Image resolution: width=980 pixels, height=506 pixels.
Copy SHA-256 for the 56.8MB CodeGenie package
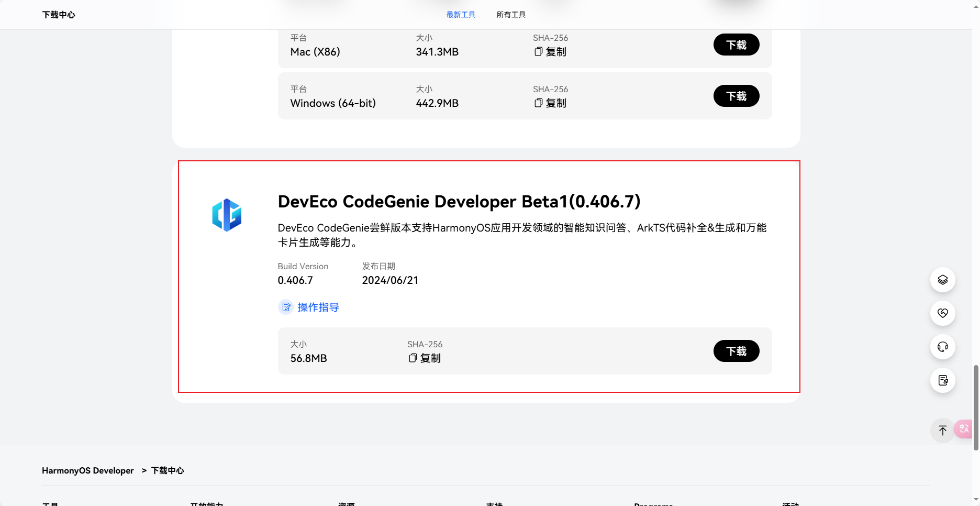425,358
